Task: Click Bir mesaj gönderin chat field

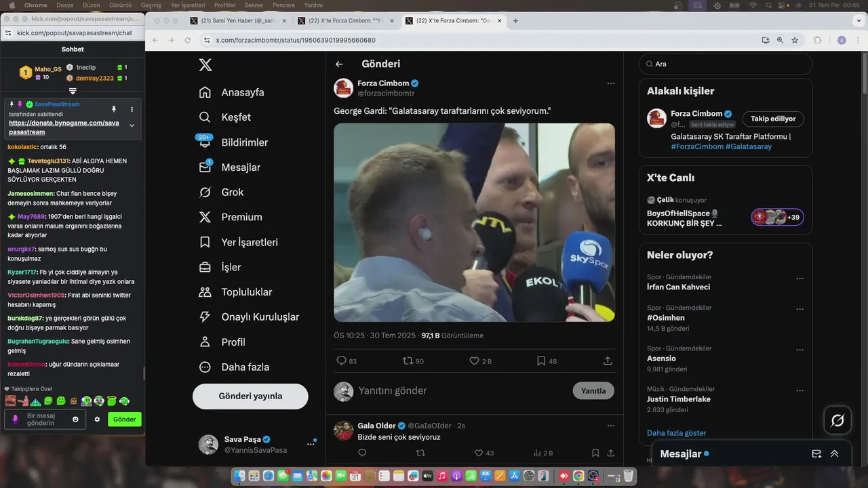Action: point(45,420)
